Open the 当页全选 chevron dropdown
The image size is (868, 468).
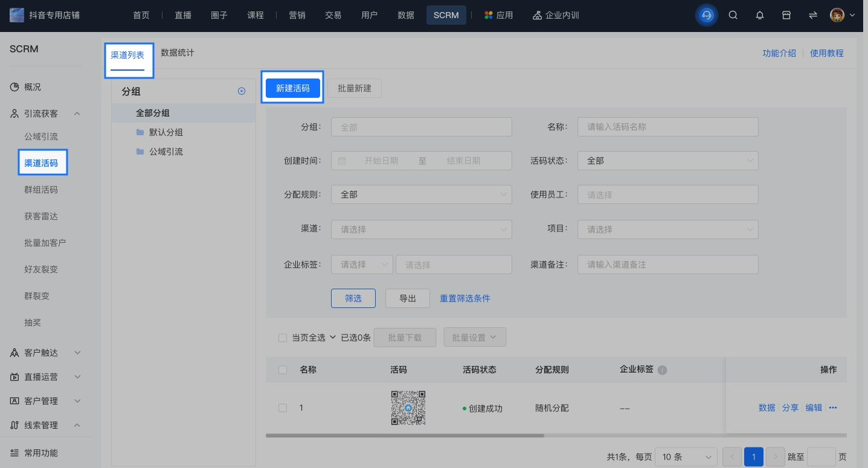332,338
